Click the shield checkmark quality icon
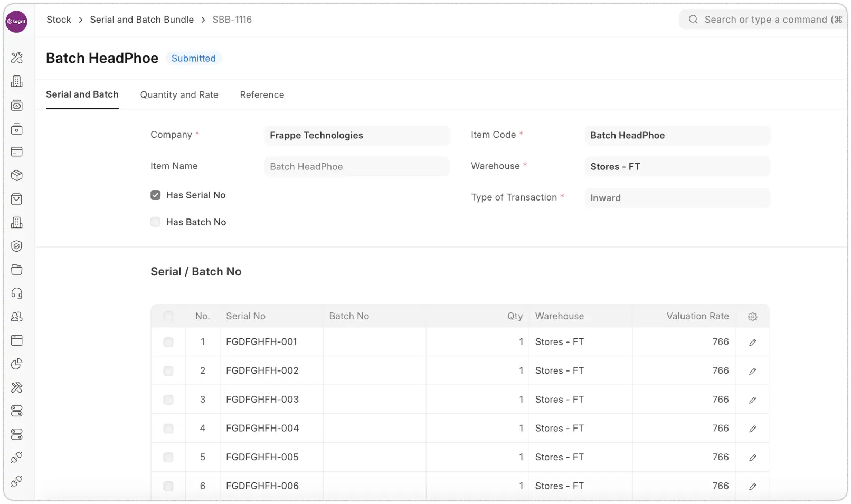The image size is (851, 504). click(x=17, y=246)
